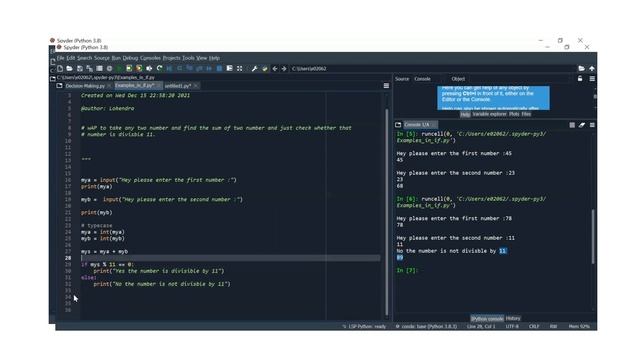Open the View menu

pos(202,58)
